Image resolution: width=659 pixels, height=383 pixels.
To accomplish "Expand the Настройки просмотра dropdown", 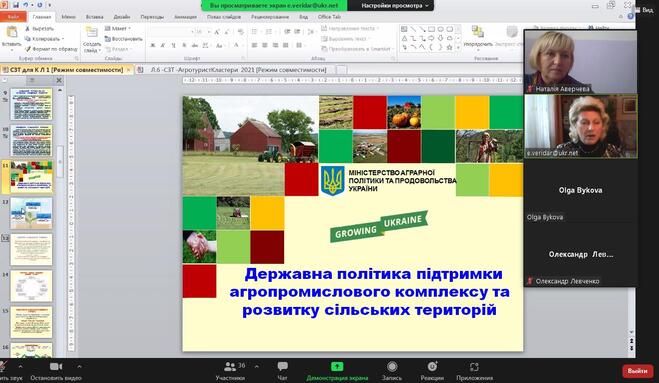I will [x=391, y=5].
